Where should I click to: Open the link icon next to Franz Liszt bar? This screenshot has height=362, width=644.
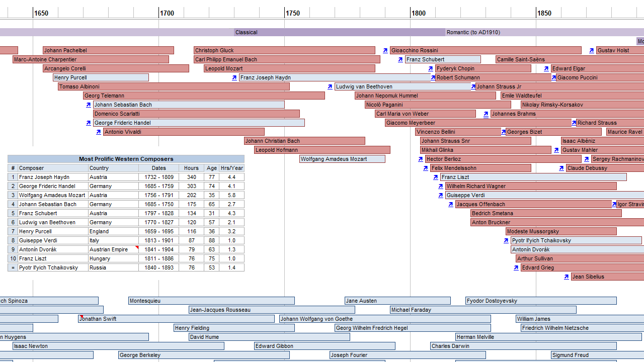(436, 177)
